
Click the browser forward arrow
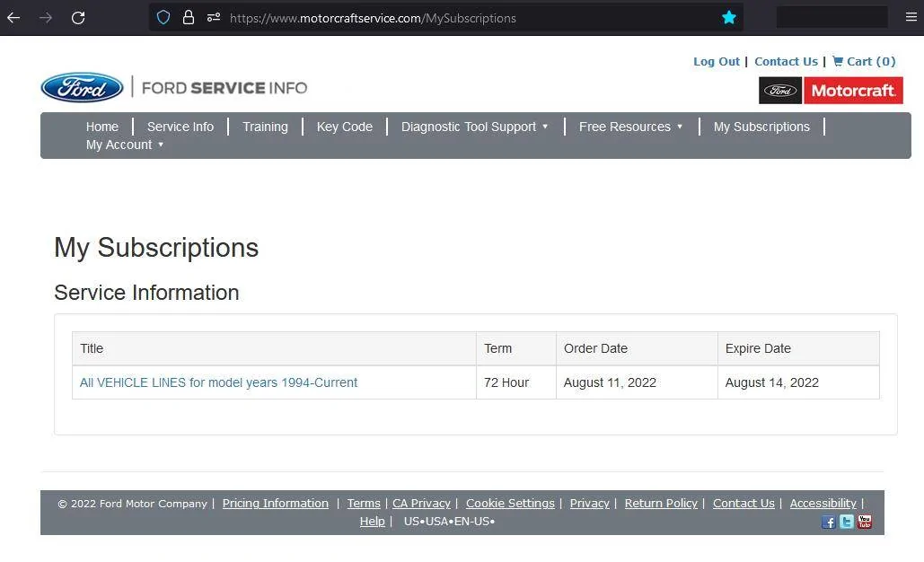pos(46,18)
